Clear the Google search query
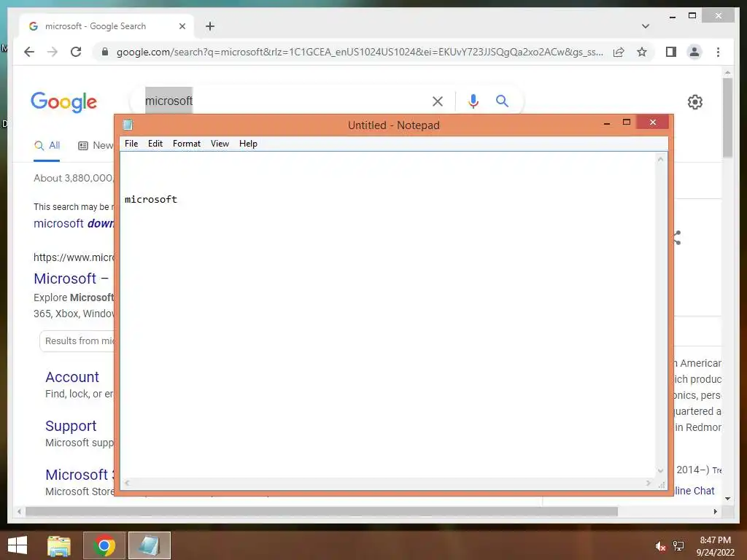Screen dimensions: 747x560 coord(438,101)
